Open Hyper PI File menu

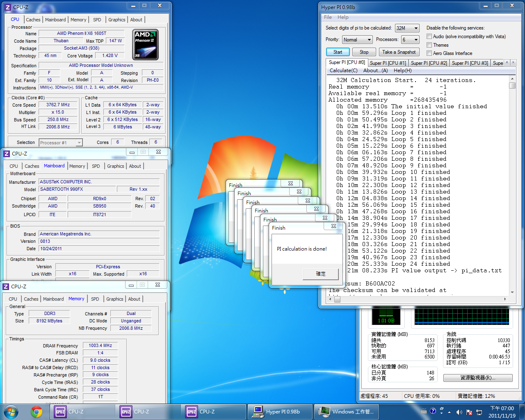[328, 17]
